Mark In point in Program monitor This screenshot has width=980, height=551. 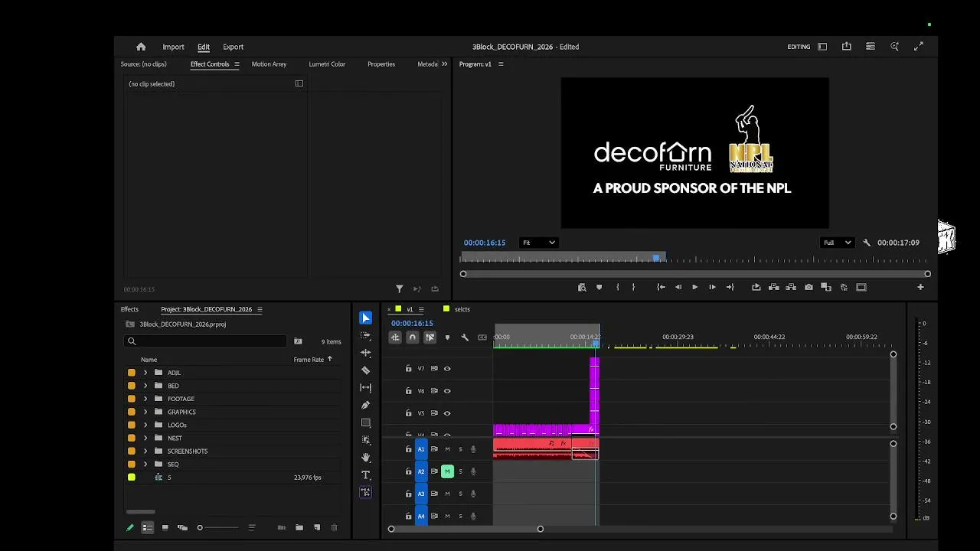pos(617,288)
